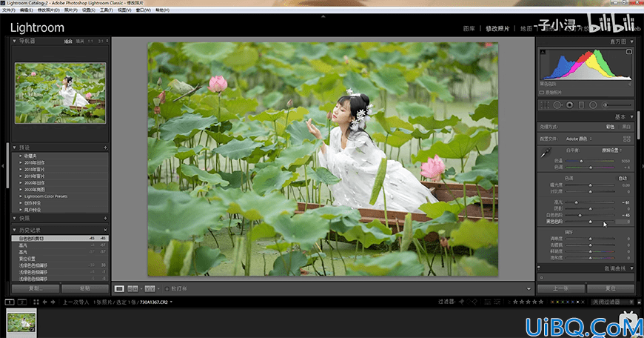Collapse the History panel
The width and height of the screenshot is (644, 338).
[14, 231]
